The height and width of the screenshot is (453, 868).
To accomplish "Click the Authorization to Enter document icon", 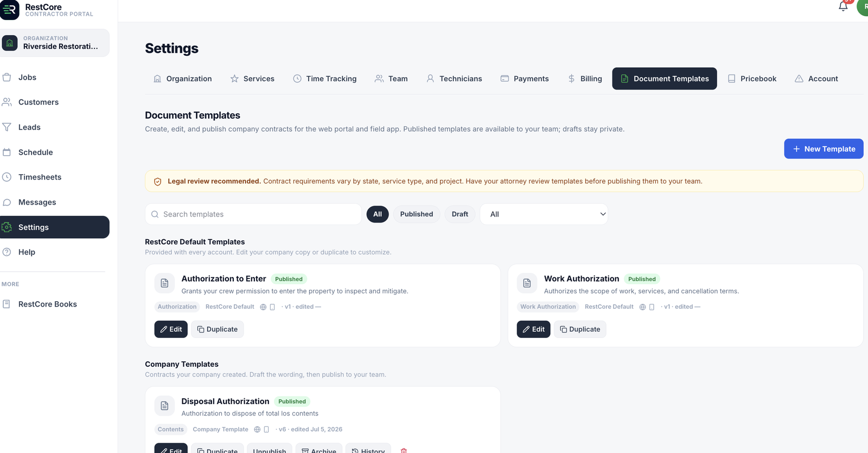I will 164,283.
